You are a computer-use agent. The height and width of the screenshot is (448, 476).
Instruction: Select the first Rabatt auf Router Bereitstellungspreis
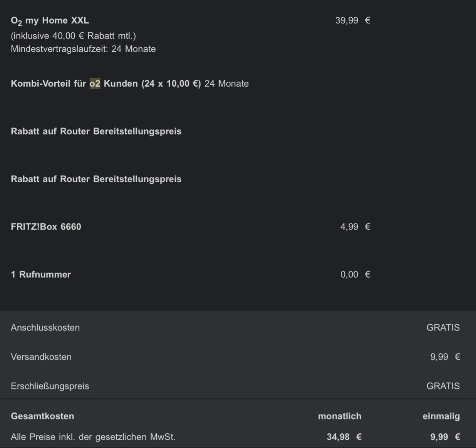[96, 131]
